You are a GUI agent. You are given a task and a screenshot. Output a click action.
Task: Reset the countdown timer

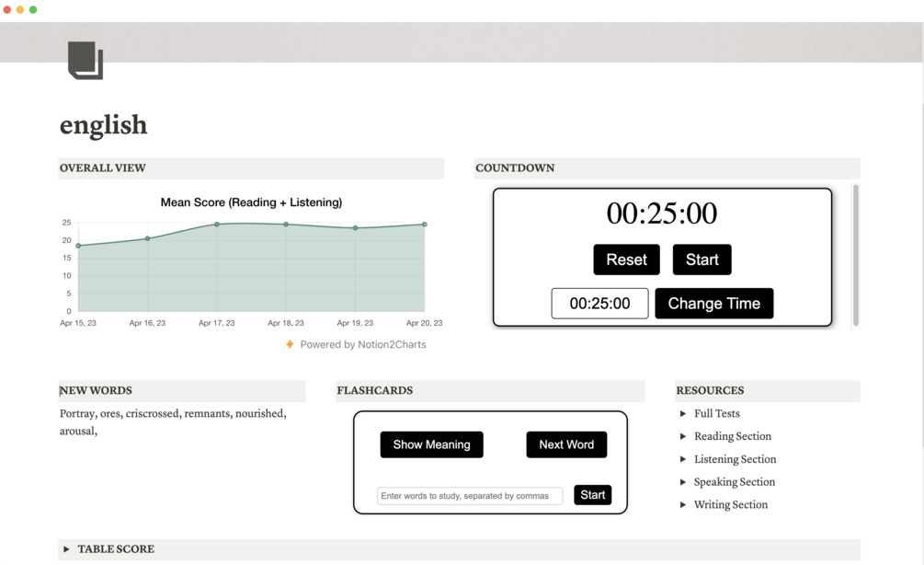tap(626, 259)
